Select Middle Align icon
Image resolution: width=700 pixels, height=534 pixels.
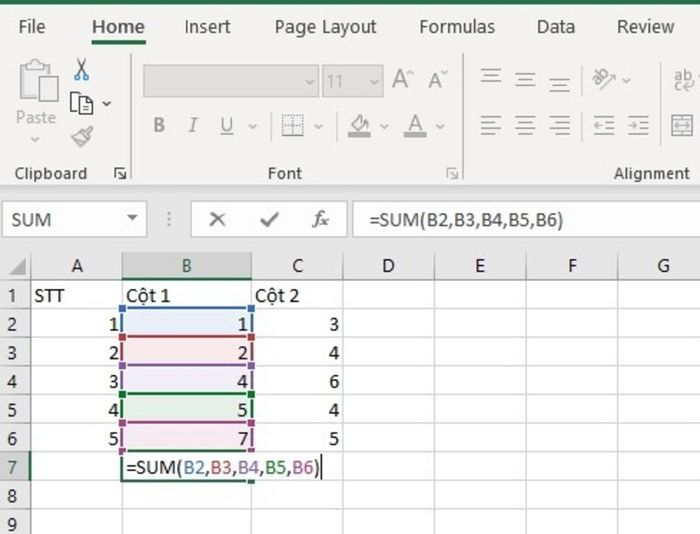coord(525,80)
